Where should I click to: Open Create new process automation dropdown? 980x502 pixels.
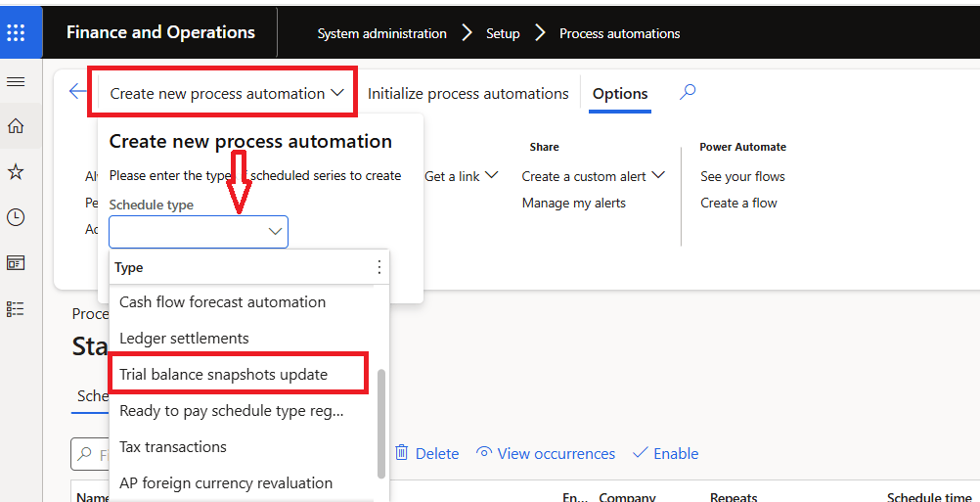(x=227, y=93)
